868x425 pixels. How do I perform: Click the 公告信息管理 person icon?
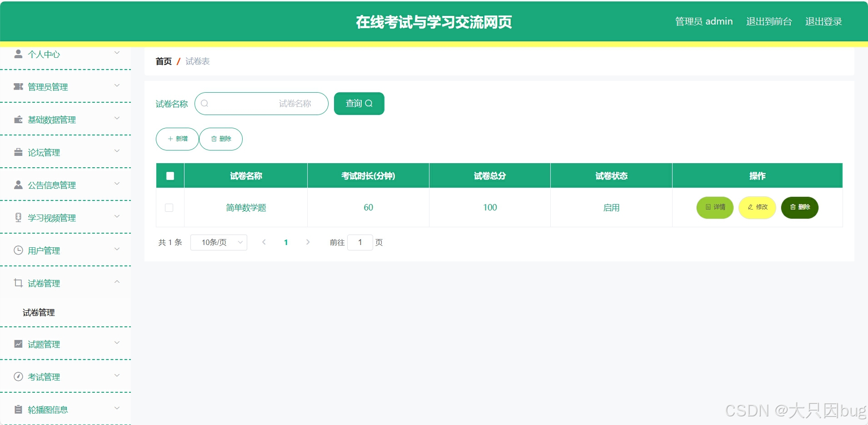[18, 185]
